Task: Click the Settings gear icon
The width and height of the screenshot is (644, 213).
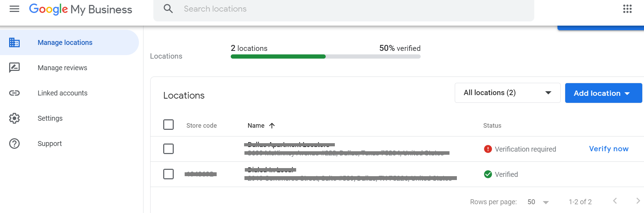Action: click(x=14, y=118)
